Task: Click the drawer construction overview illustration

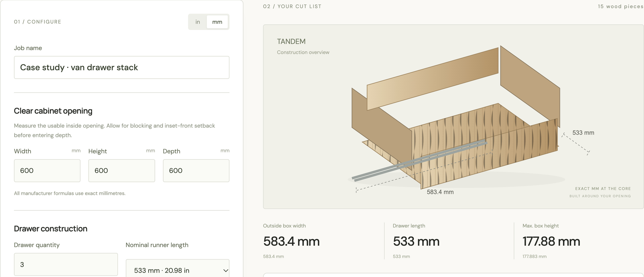Action: pyautogui.click(x=456, y=117)
